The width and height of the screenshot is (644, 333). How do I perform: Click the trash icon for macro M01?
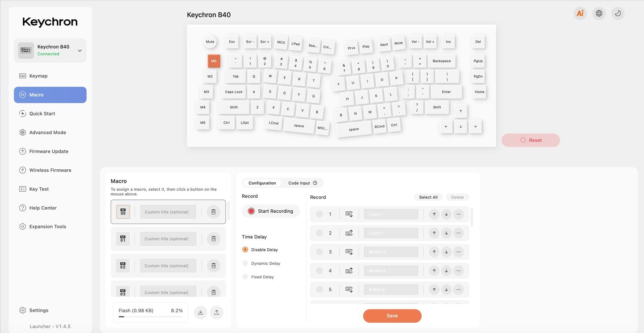(x=213, y=239)
